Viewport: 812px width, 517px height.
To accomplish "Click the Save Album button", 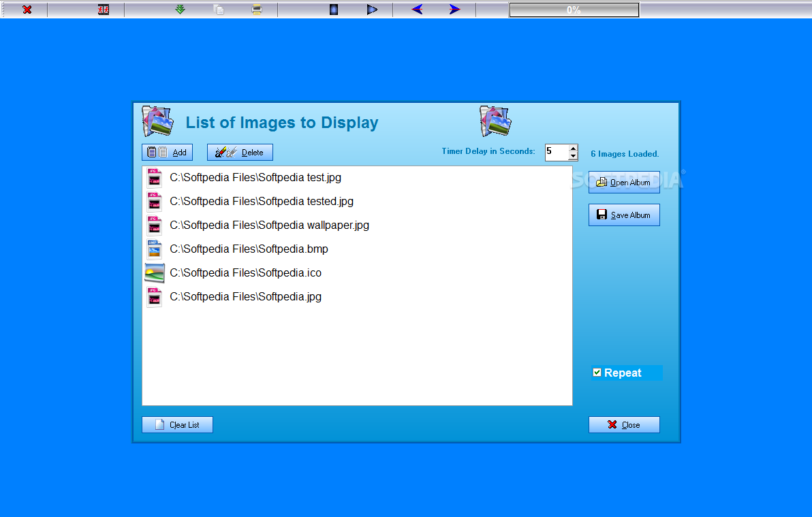I will [624, 215].
